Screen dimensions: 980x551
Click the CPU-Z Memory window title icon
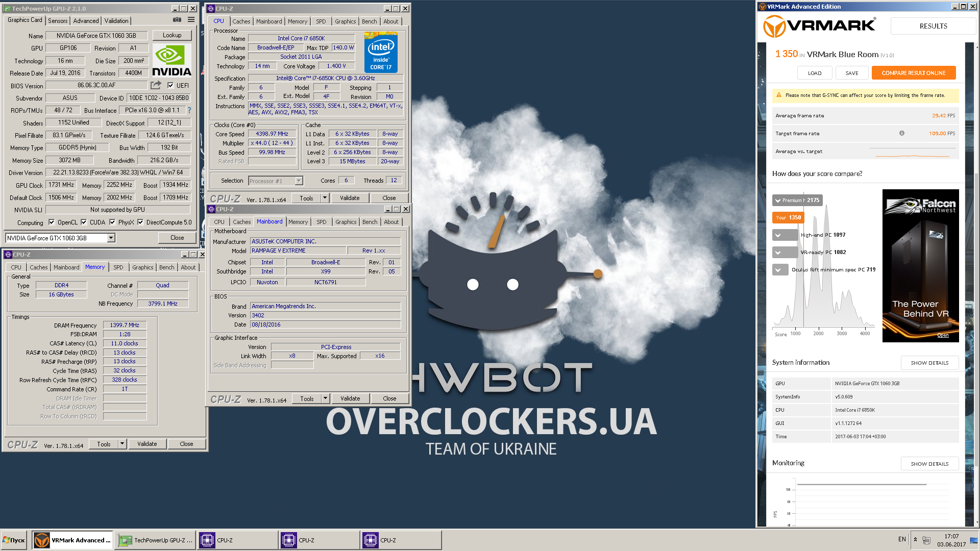8,254
